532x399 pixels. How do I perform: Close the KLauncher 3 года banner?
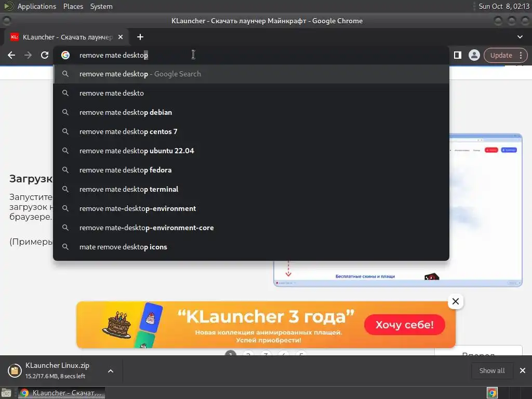click(455, 301)
